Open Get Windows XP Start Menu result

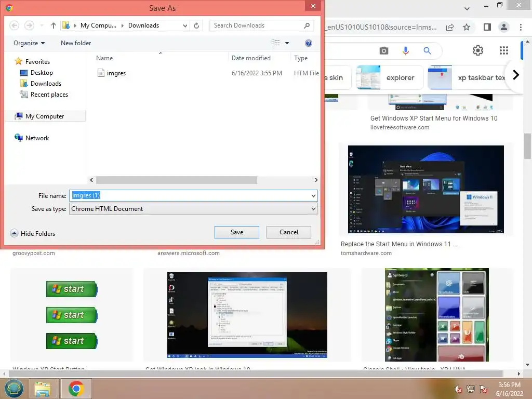pos(434,118)
